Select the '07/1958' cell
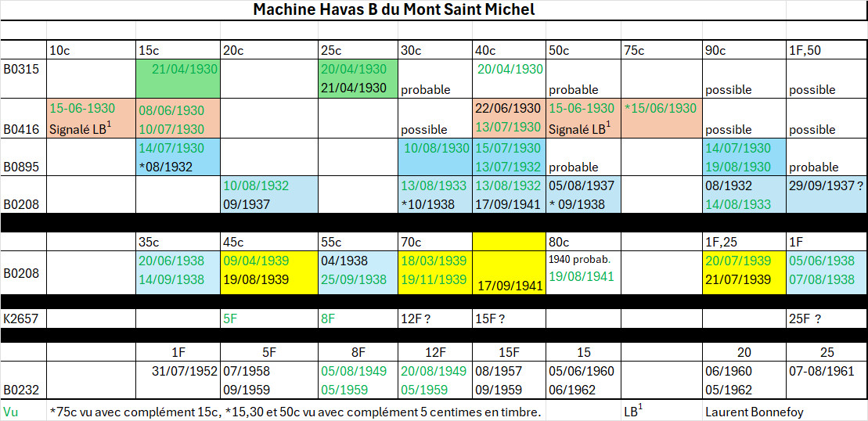This screenshot has height=421, width=868. pyautogui.click(x=247, y=371)
